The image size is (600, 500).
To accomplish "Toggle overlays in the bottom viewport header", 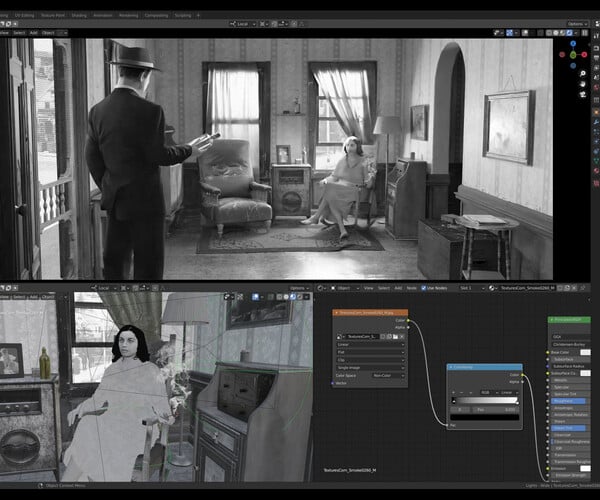I will coord(256,296).
